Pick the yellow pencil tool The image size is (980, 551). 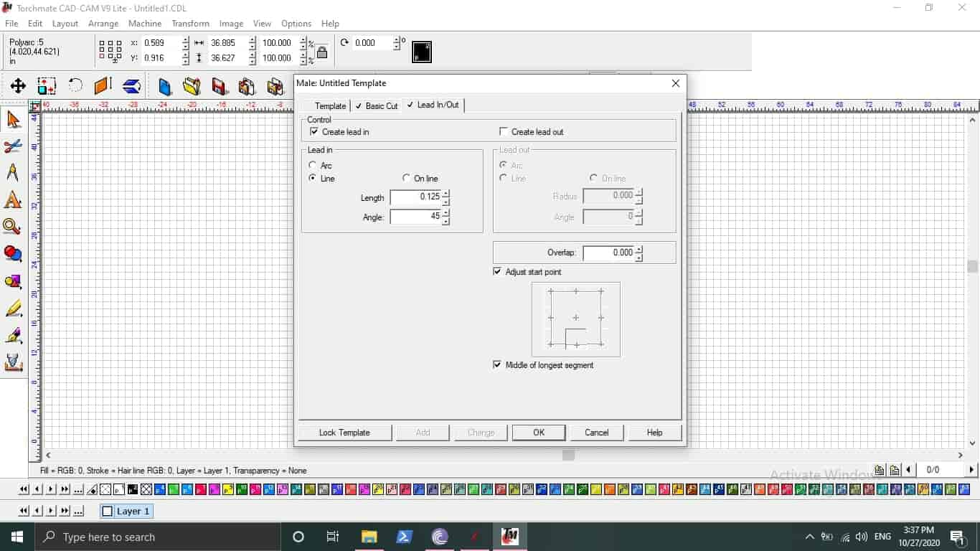tap(13, 309)
